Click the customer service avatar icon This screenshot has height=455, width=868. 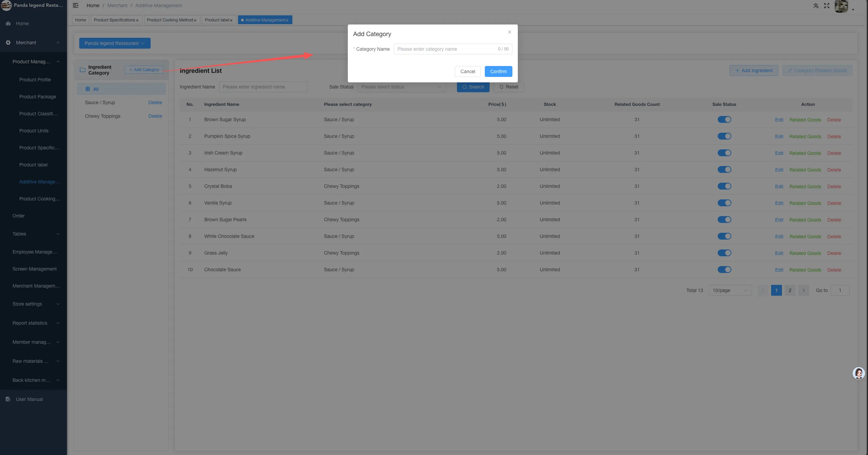pyautogui.click(x=858, y=373)
